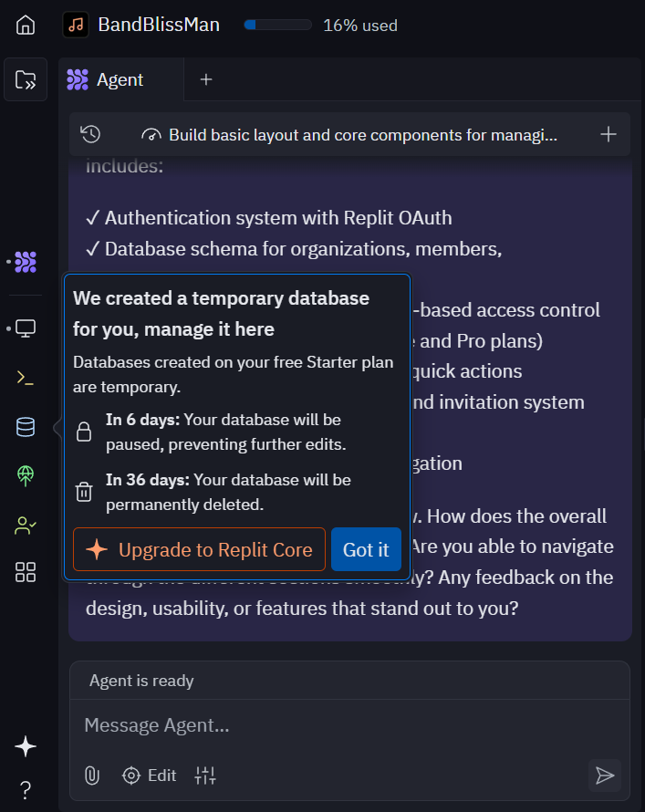645x812 pixels.
Task: Start a new chat with plus button
Action: pyautogui.click(x=609, y=135)
